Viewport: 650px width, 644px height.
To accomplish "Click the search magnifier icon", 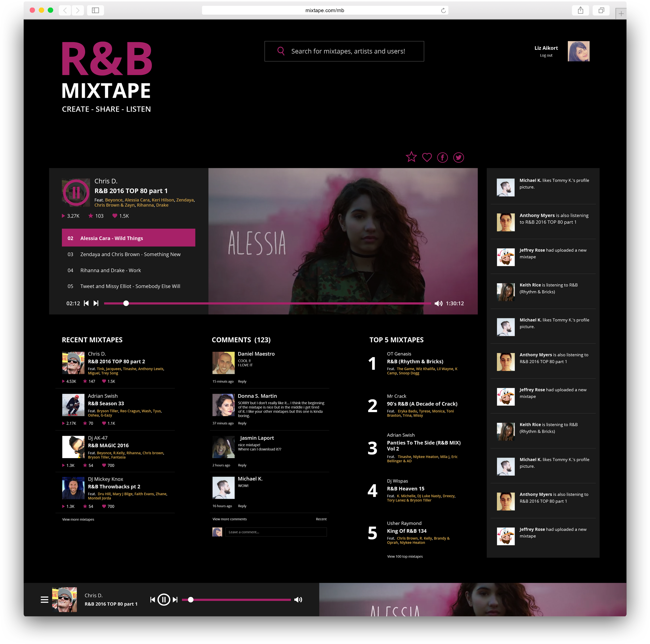I will pos(281,51).
